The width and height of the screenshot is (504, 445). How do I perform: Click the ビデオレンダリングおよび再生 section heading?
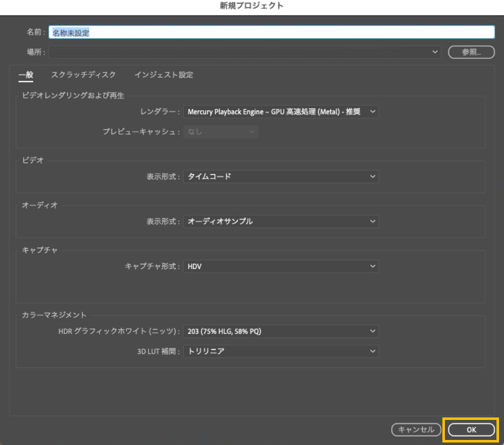(73, 96)
